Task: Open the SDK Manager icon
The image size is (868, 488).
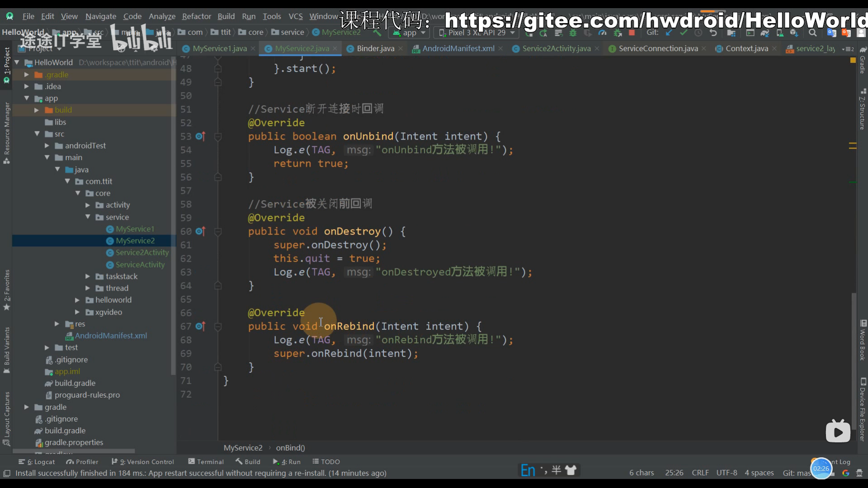Action: [794, 33]
